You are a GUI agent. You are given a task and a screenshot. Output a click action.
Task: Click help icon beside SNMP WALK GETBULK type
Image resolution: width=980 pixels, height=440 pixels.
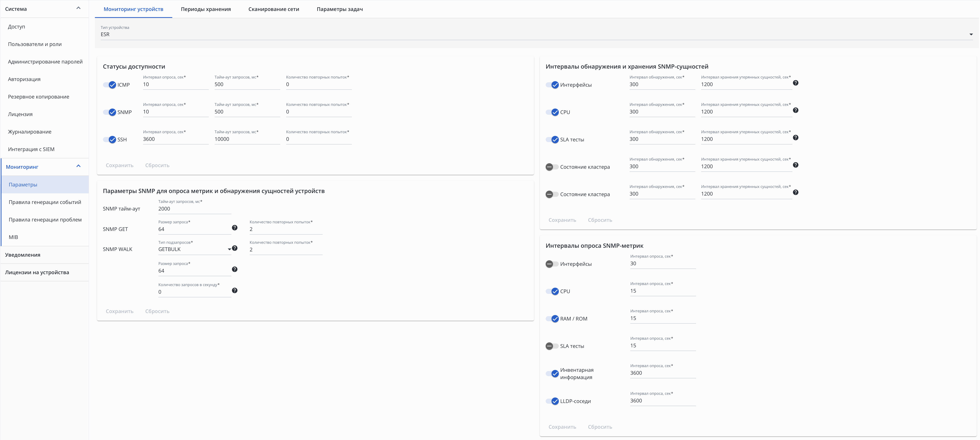[x=235, y=248]
